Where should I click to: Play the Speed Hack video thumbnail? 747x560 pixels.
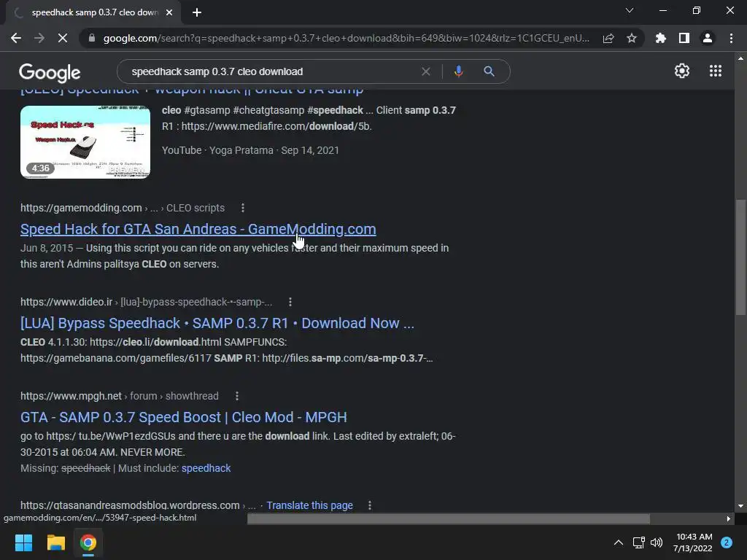point(85,142)
